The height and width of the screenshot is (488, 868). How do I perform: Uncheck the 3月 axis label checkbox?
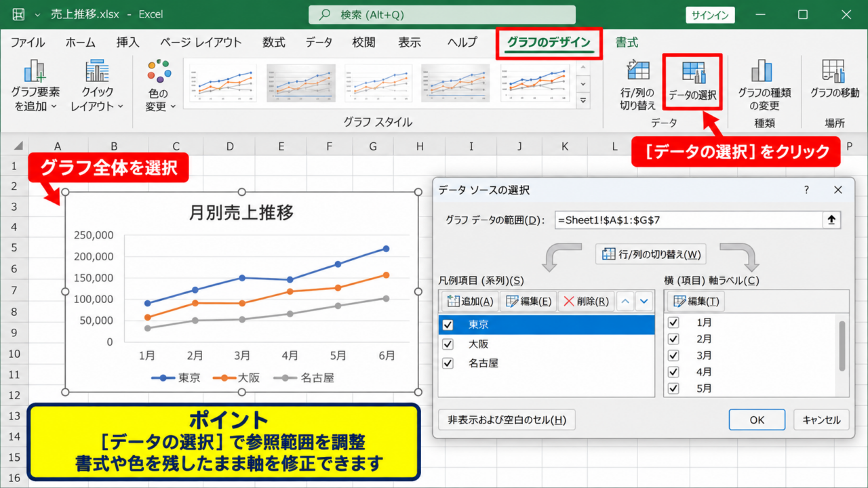[x=673, y=355]
